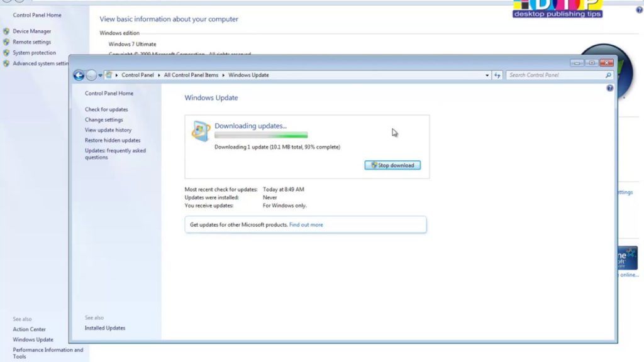Navigate to Control Panel in the breadcrumb
This screenshot has width=644, height=362.
coord(137,75)
